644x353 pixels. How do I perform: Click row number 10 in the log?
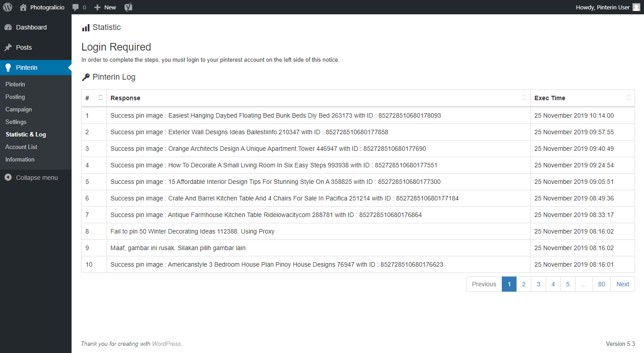(x=89, y=264)
